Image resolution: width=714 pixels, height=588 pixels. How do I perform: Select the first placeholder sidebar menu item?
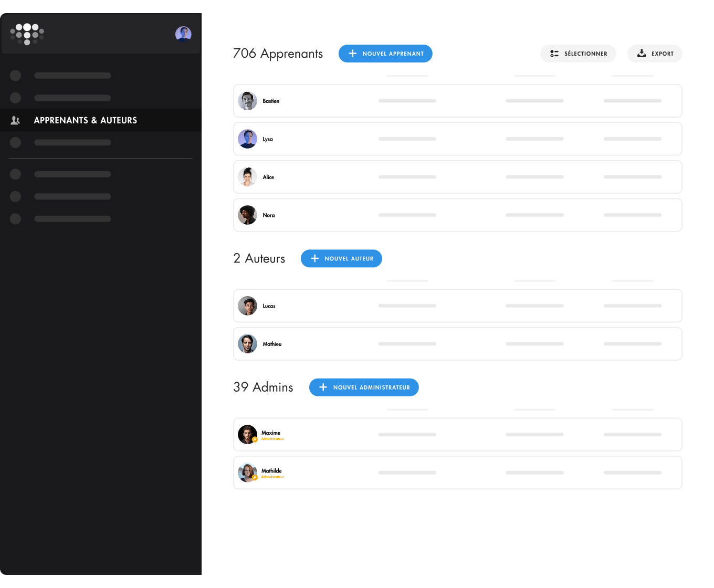60,76
